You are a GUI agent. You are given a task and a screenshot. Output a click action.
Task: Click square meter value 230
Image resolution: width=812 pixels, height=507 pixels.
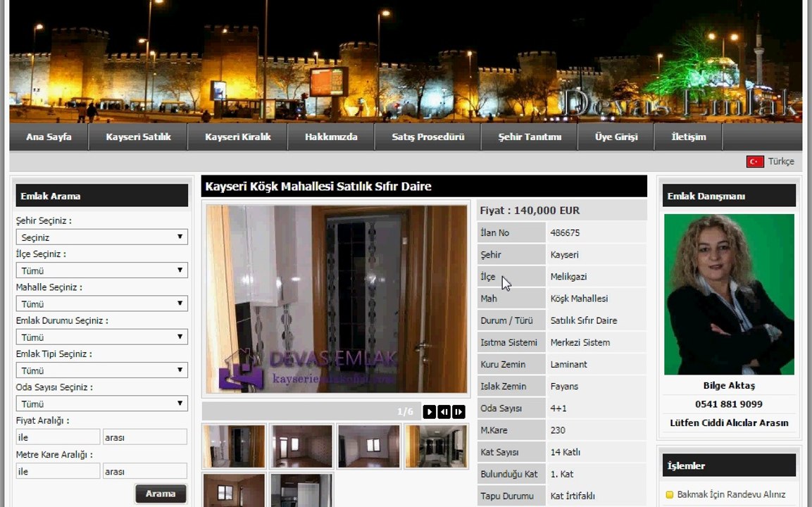click(x=558, y=430)
